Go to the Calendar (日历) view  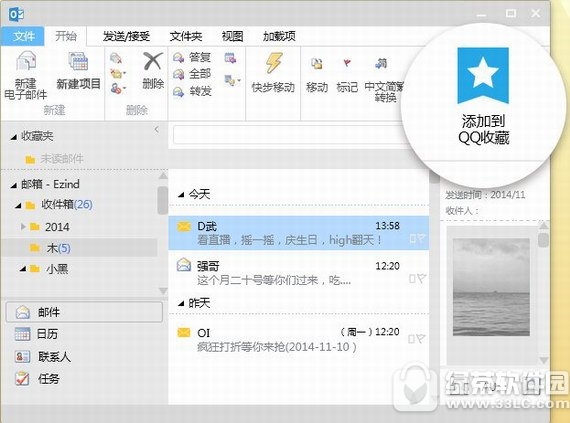tap(36, 334)
